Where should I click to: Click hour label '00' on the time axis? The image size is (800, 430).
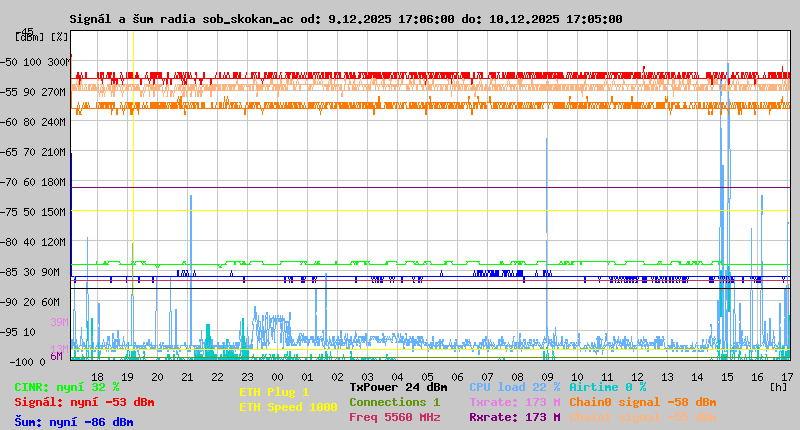point(278,377)
